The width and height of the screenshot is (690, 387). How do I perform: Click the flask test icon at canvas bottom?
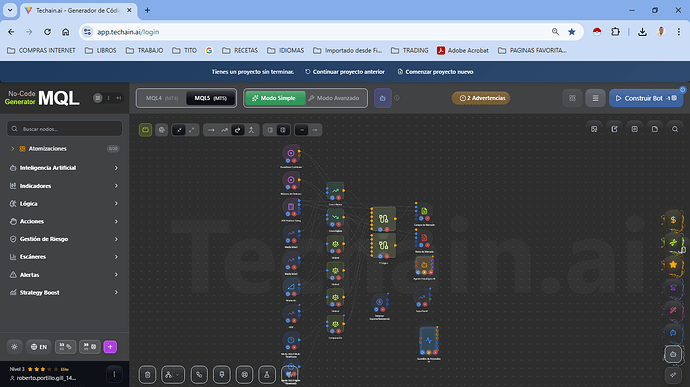[267, 375]
